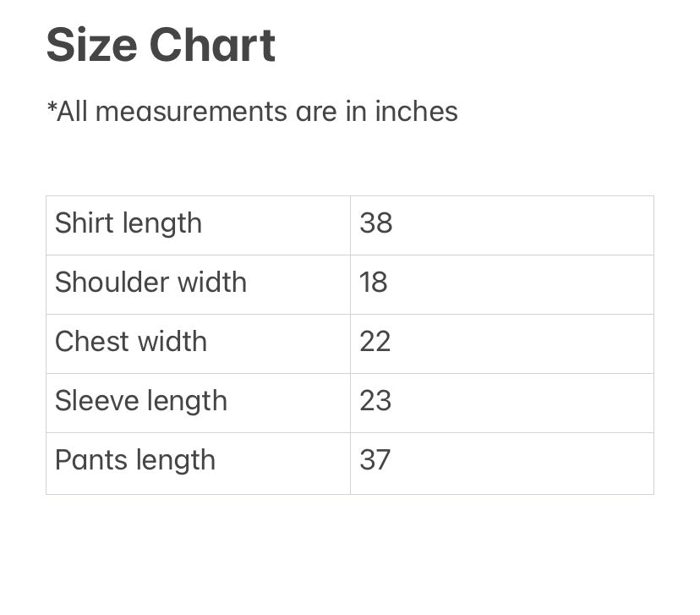Viewport: 700px width, 615px height.
Task: Select the chest width value 22
Action: click(x=375, y=342)
